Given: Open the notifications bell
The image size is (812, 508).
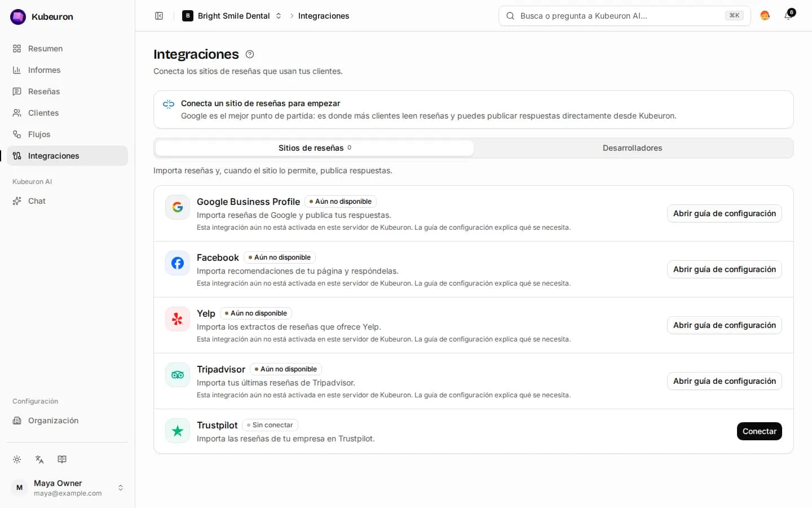Looking at the screenshot, I should tap(789, 15).
